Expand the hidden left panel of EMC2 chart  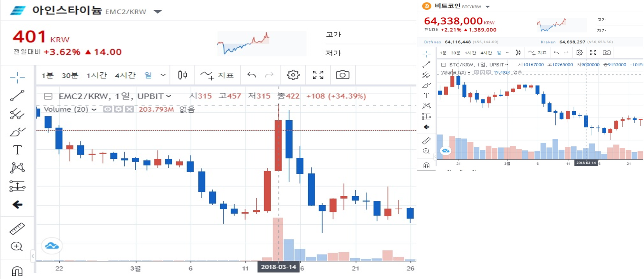tap(33, 256)
